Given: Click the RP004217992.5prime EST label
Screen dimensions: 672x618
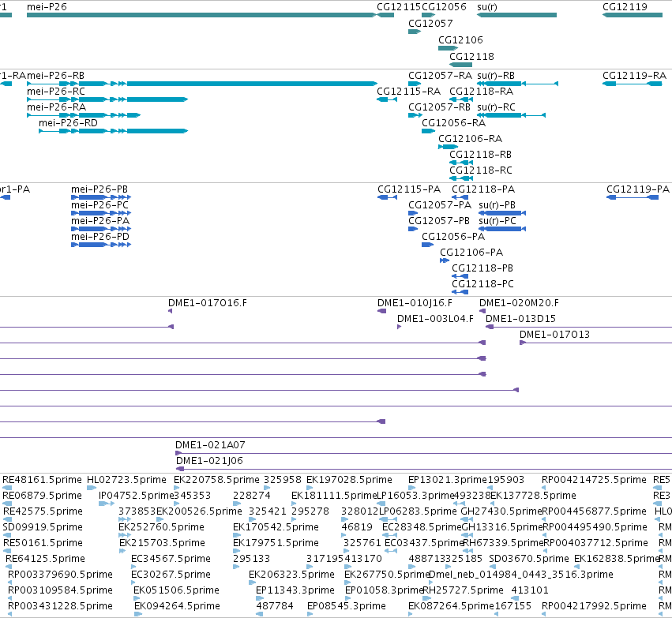Looking at the screenshot, I should click(594, 606).
